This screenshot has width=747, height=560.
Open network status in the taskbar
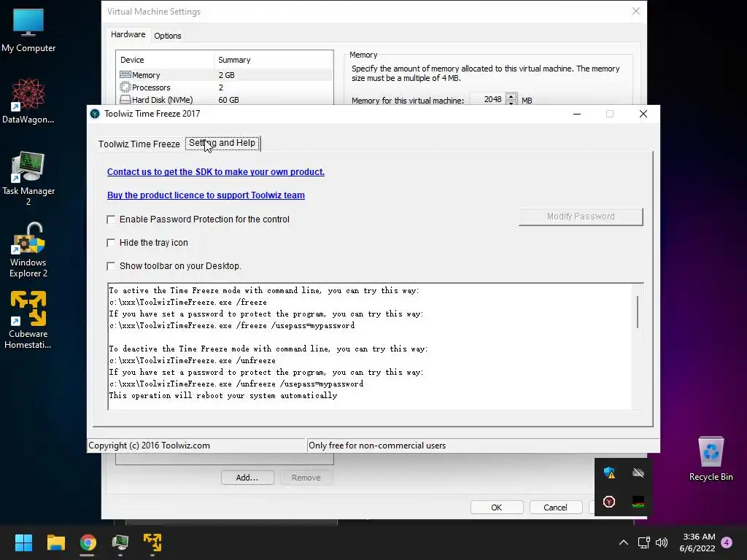[x=643, y=542]
